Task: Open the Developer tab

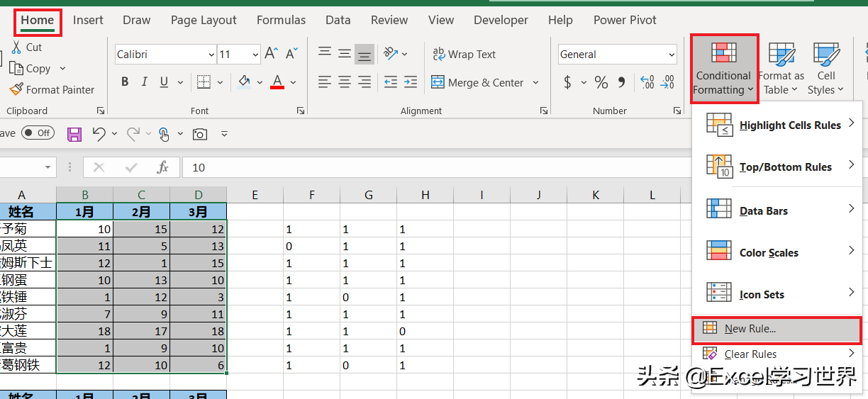Action: click(501, 20)
